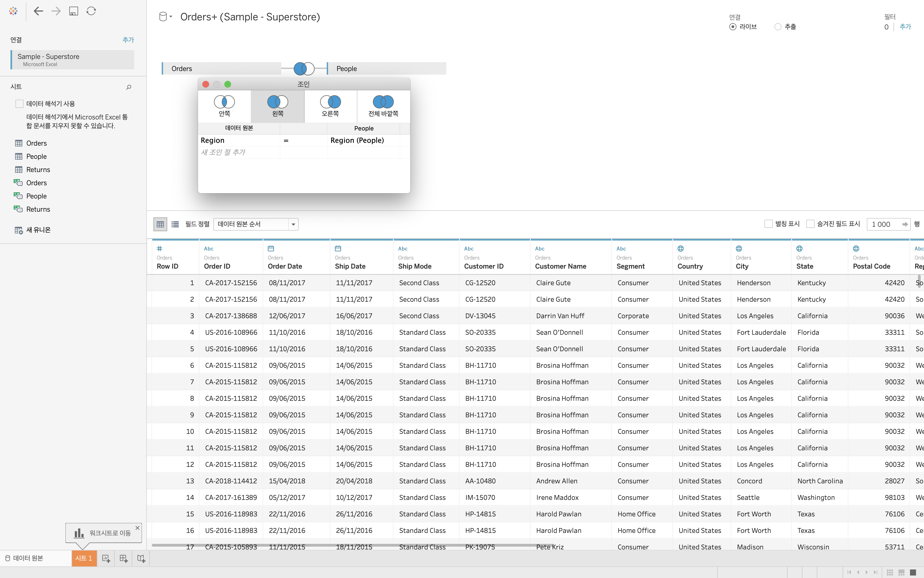Toggle the 별칭 표시 checkbox
Image resolution: width=924 pixels, height=578 pixels.
click(769, 224)
